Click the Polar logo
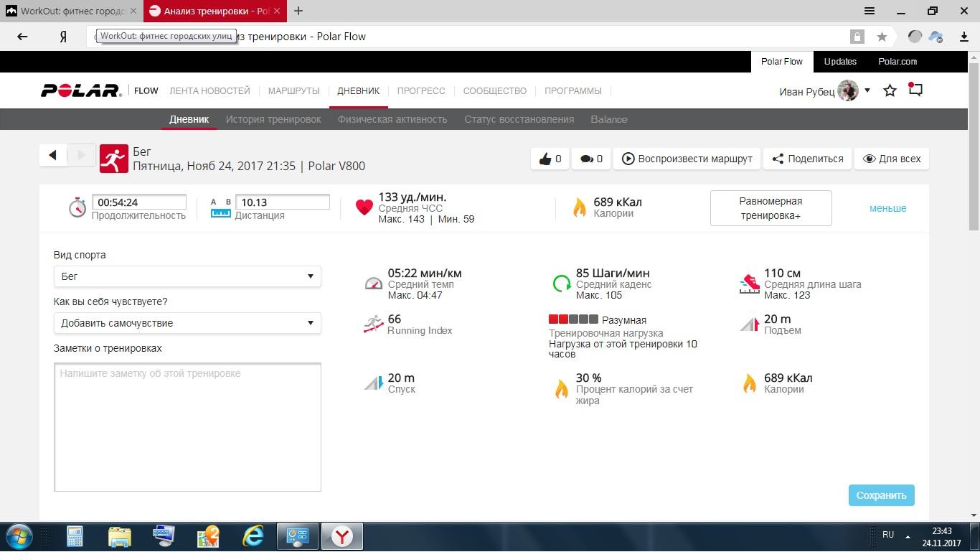980x552 pixels. [80, 90]
